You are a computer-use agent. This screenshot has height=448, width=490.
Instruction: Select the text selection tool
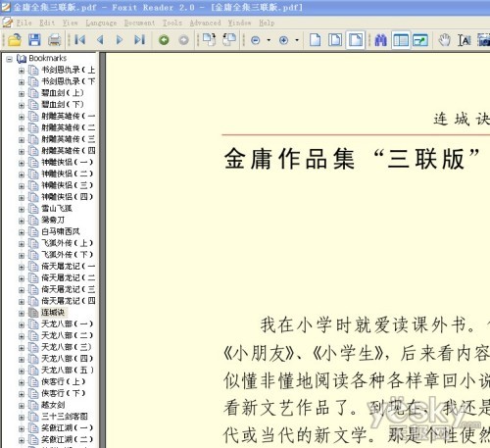pos(465,40)
